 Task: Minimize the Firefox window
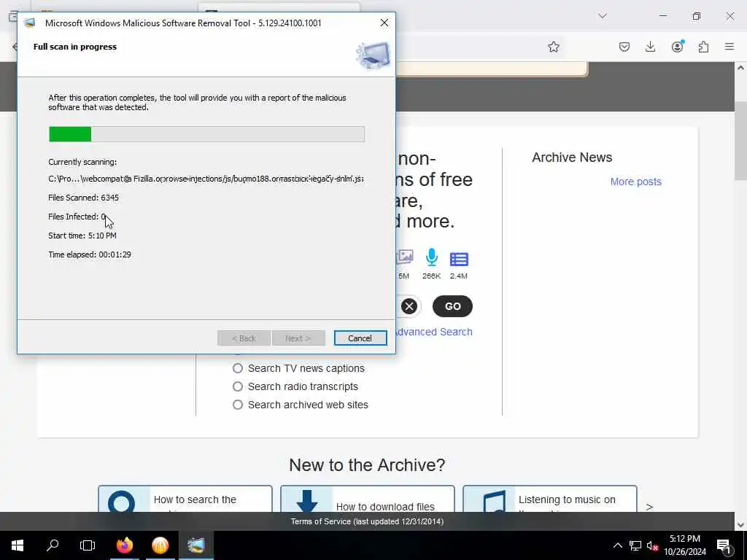click(662, 16)
